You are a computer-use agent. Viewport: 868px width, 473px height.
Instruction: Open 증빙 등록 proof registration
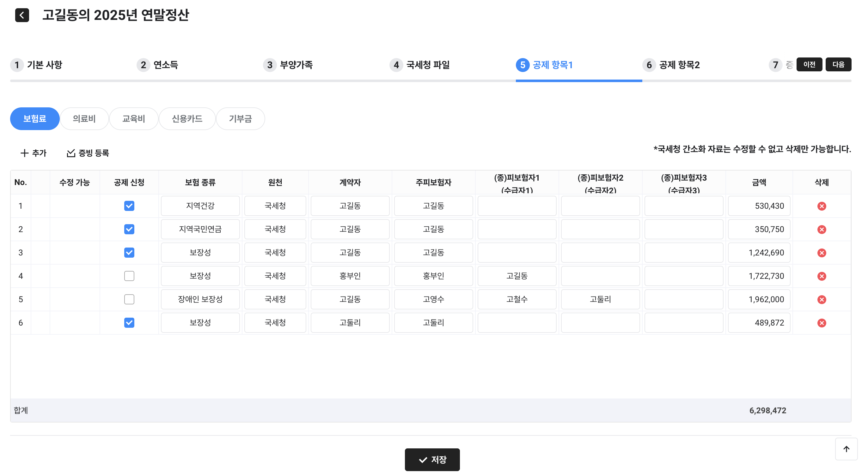[88, 153]
